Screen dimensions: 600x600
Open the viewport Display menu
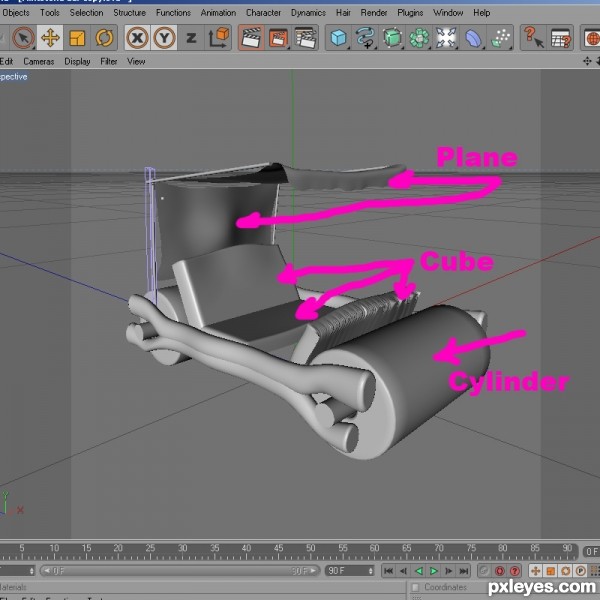[x=77, y=61]
